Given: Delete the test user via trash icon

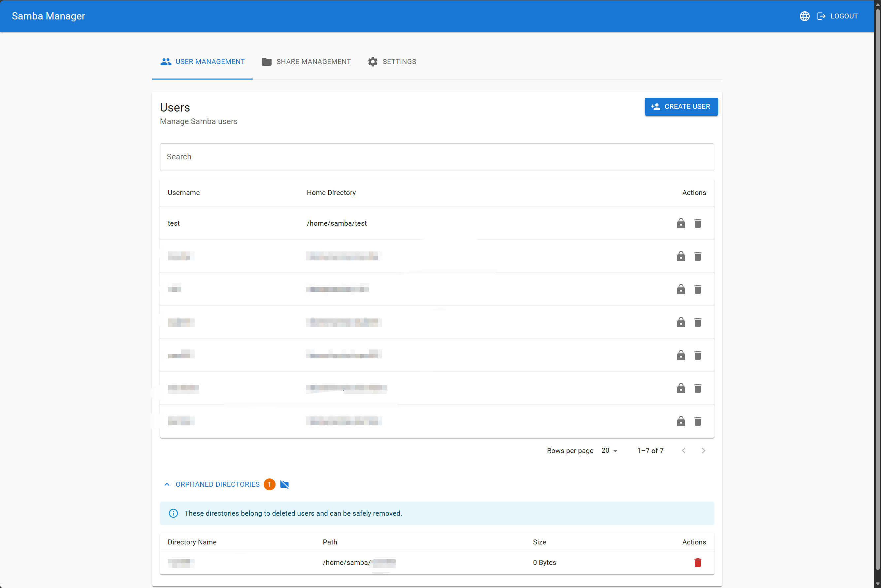Looking at the screenshot, I should click(x=697, y=223).
